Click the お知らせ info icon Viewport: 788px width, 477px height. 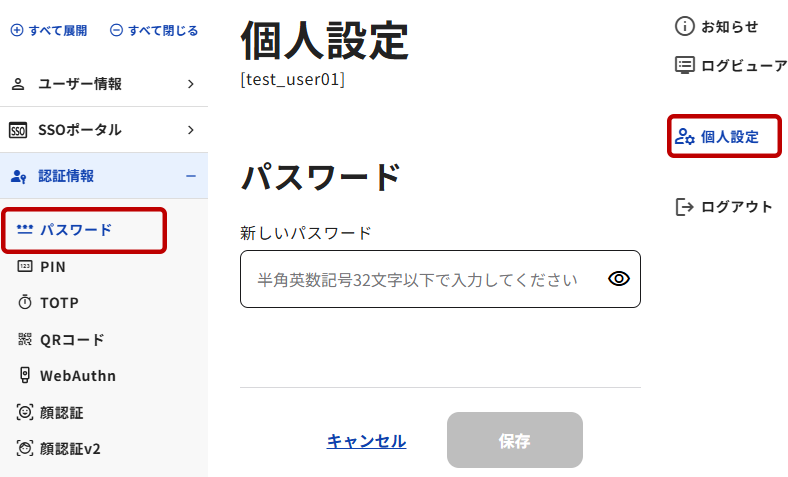[x=685, y=27]
